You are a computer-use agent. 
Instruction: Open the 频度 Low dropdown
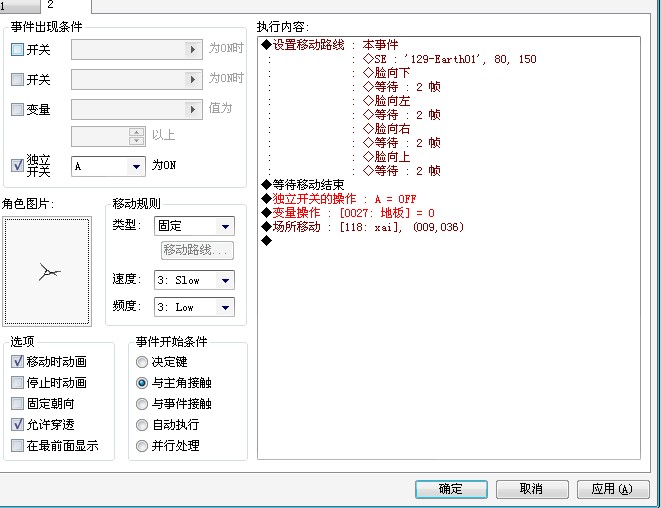pyautogui.click(x=225, y=307)
